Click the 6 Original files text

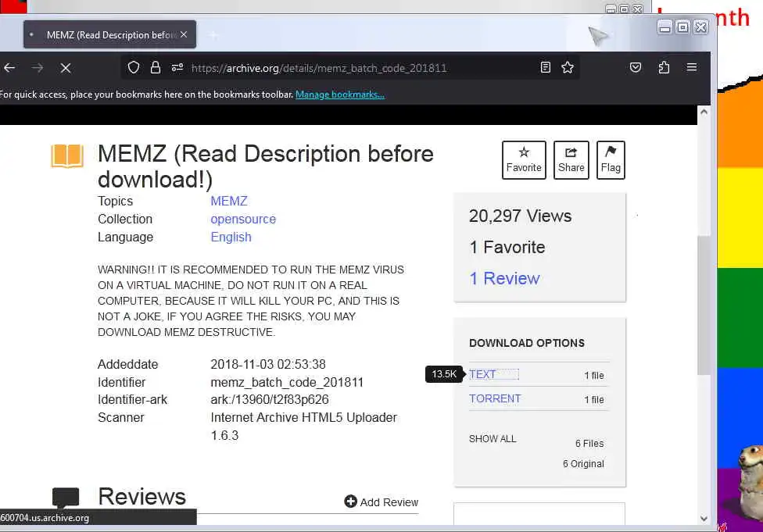[583, 464]
